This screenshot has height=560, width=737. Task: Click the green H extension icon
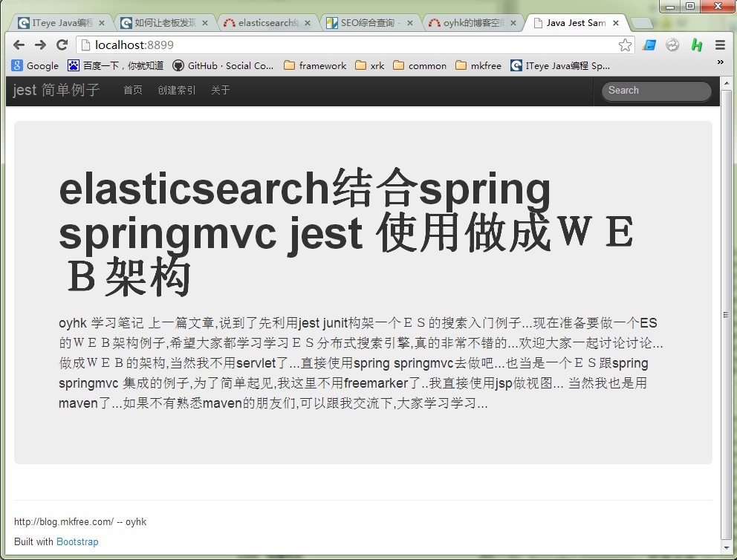click(697, 45)
